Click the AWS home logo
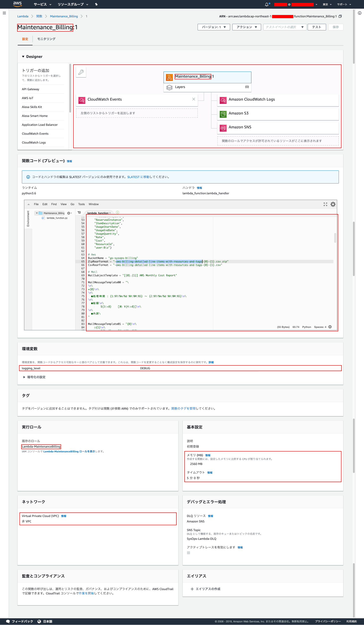Image resolution: width=364 pixels, height=625 pixels. [x=17, y=4]
